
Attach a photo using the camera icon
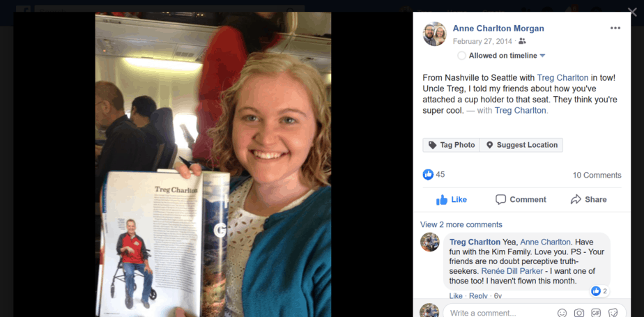(x=579, y=313)
